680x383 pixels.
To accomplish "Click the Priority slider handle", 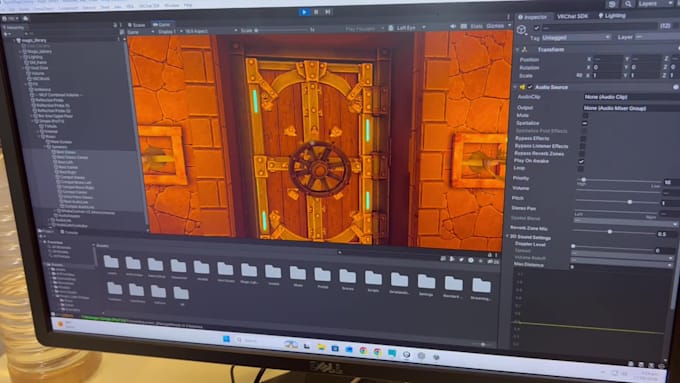I will pos(584,179).
